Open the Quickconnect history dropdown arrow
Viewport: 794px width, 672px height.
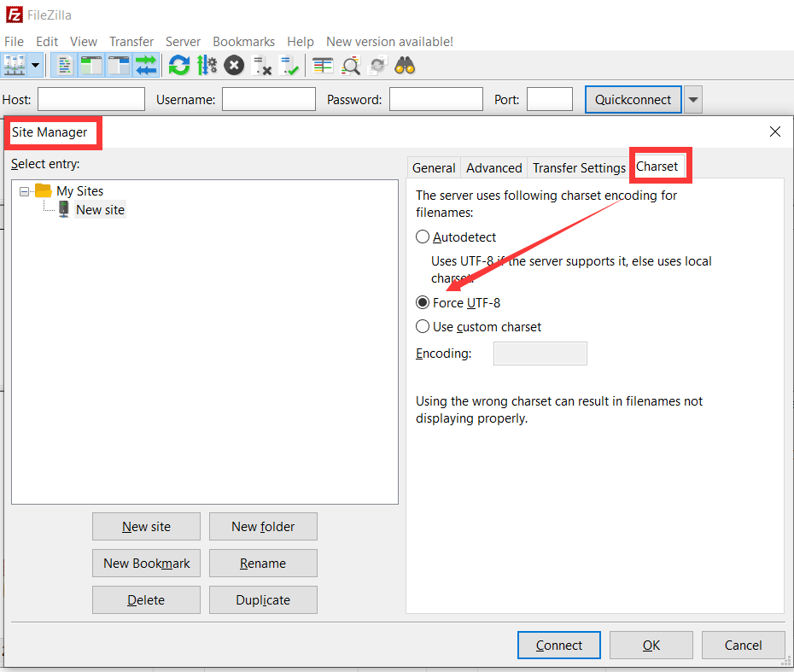(x=693, y=99)
